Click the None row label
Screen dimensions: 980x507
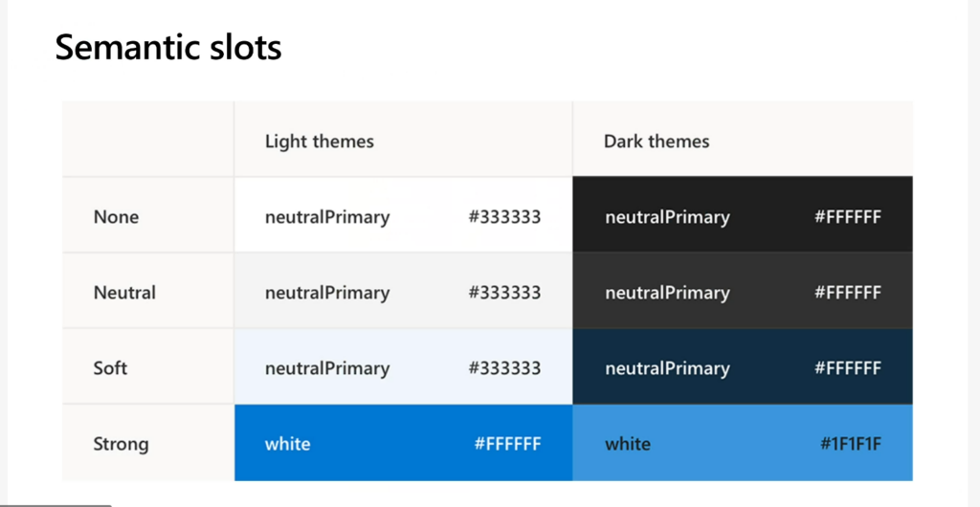pos(116,217)
